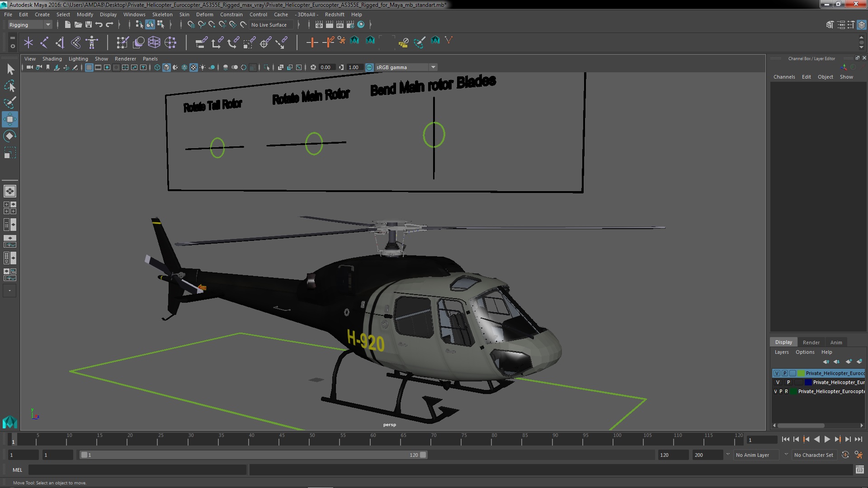The image size is (868, 488).
Task: Switch to the Render layer tab
Action: pos(811,343)
